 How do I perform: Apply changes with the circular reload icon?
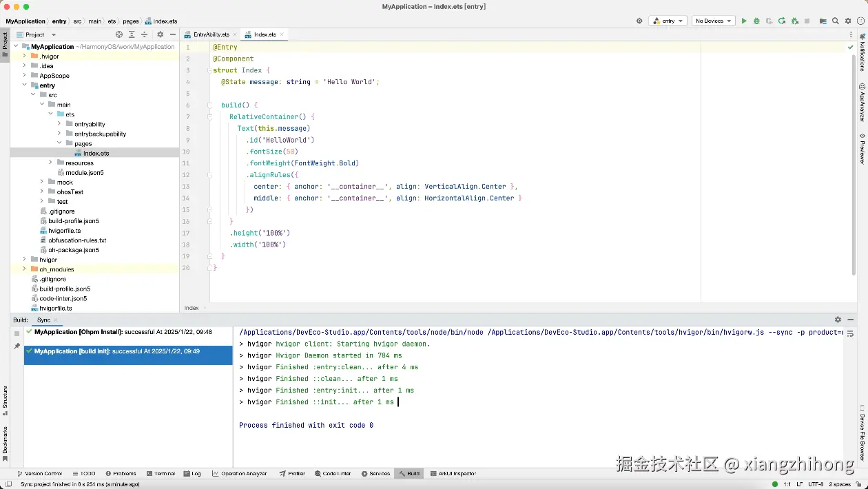[x=782, y=21]
